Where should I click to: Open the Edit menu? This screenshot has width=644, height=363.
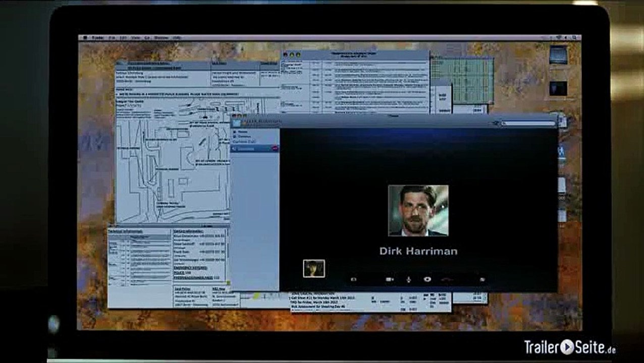123,38
